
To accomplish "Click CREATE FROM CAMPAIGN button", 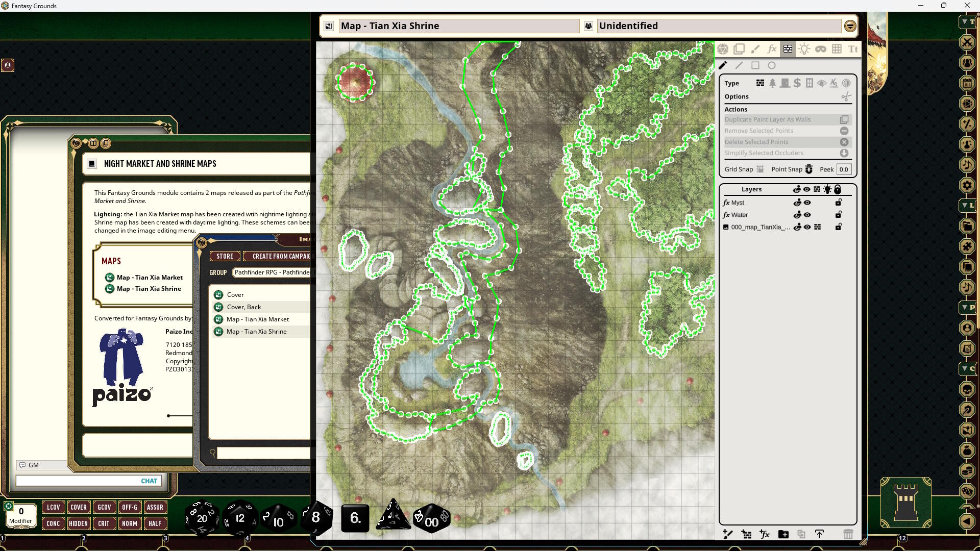I will pyautogui.click(x=277, y=256).
